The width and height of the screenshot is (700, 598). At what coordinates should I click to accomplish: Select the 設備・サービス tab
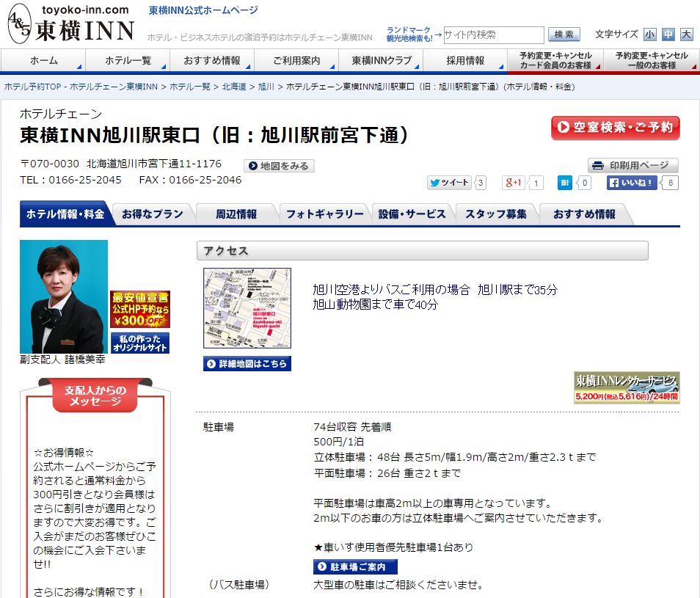pyautogui.click(x=412, y=214)
